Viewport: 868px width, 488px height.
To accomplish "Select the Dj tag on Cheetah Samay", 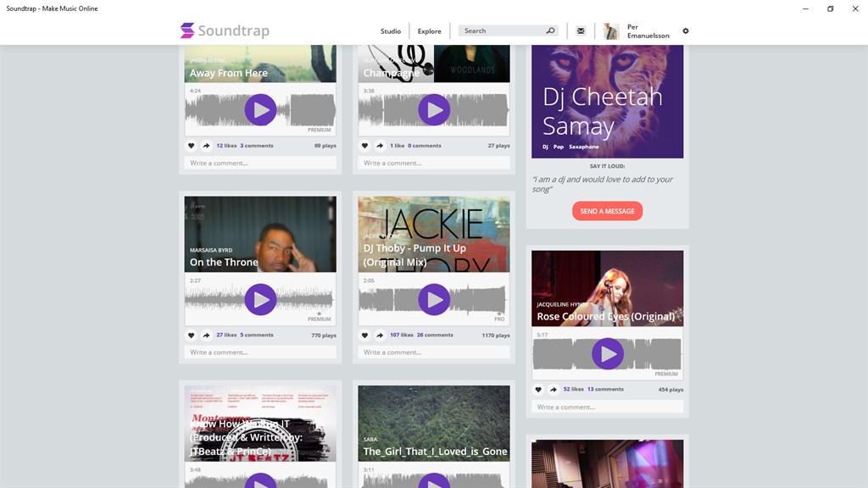I will point(545,147).
